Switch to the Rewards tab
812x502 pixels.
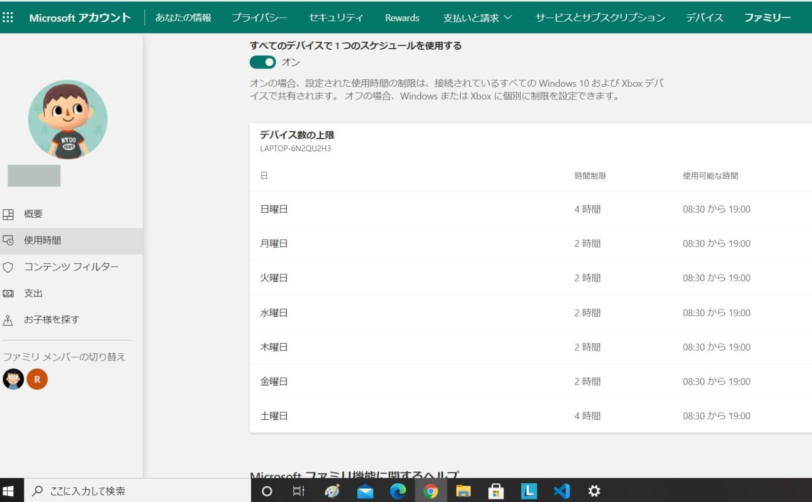[402, 18]
